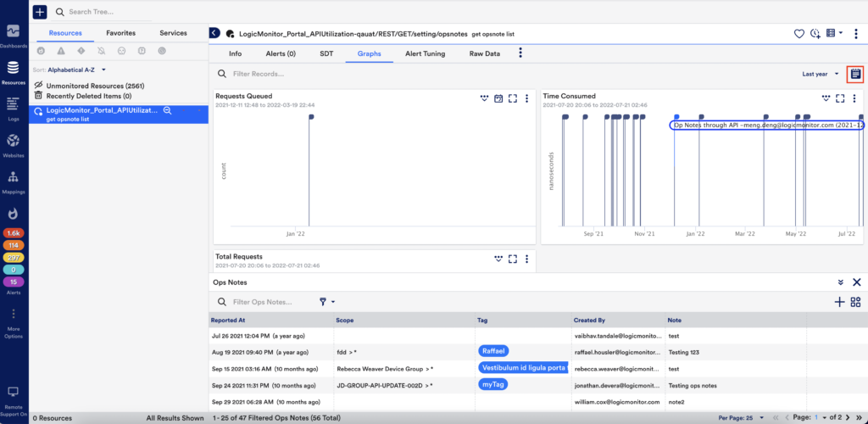This screenshot has height=424, width=868.
Task: Click the Filter Records field
Action: coord(259,74)
